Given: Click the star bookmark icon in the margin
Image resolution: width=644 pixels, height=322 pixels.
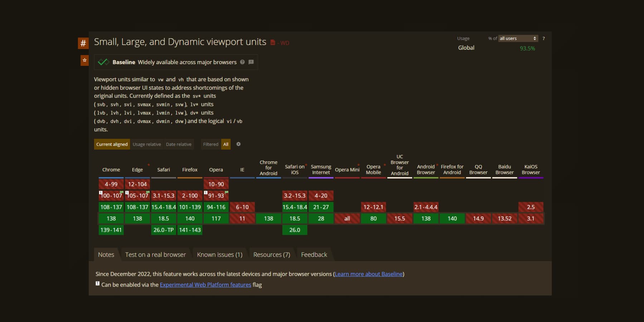Looking at the screenshot, I should 84,60.
